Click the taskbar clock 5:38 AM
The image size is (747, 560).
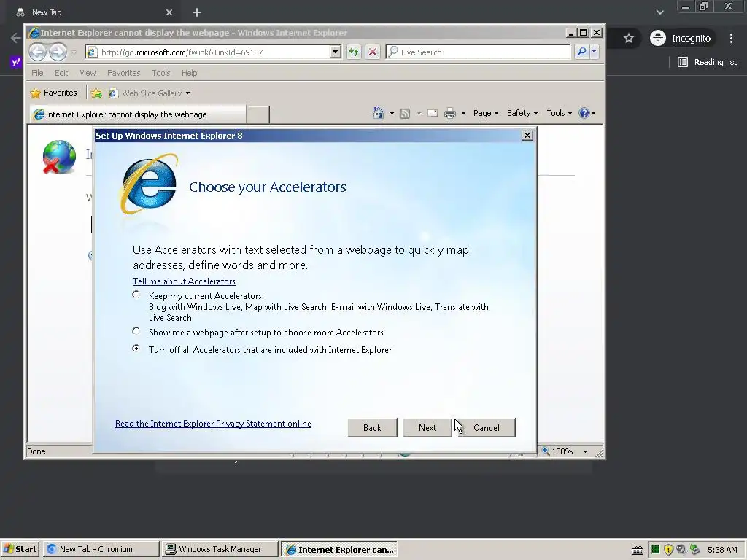[722, 550]
